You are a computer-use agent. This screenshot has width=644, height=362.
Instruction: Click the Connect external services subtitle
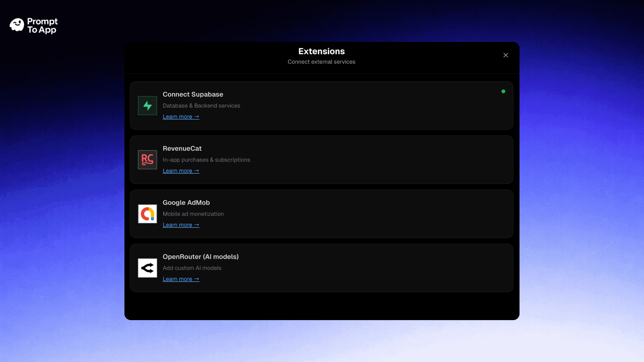(x=321, y=62)
